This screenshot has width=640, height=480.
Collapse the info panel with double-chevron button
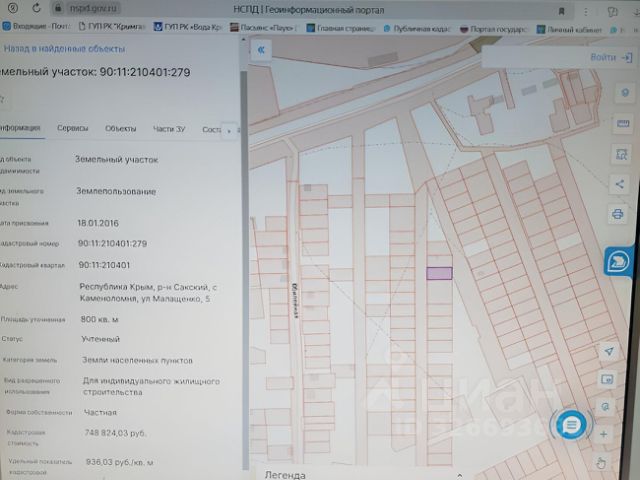[261, 50]
